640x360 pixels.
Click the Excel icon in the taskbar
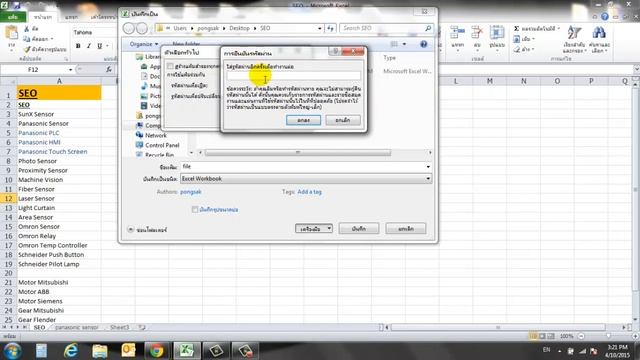tap(187, 350)
